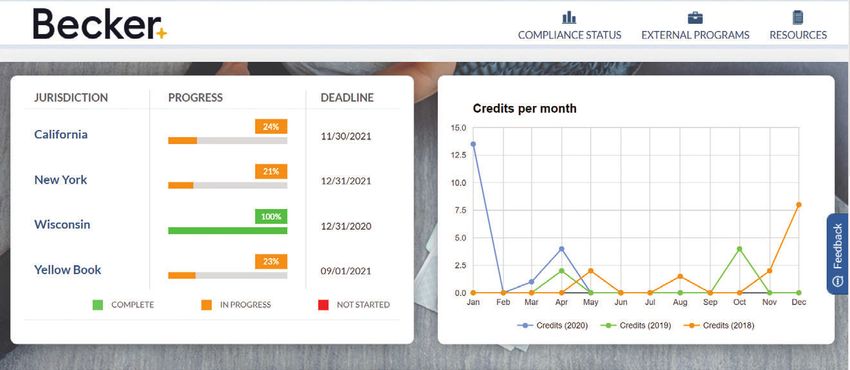Image resolution: width=850 pixels, height=370 pixels.
Task: Click the orange In Progress legend square
Action: pos(206,305)
